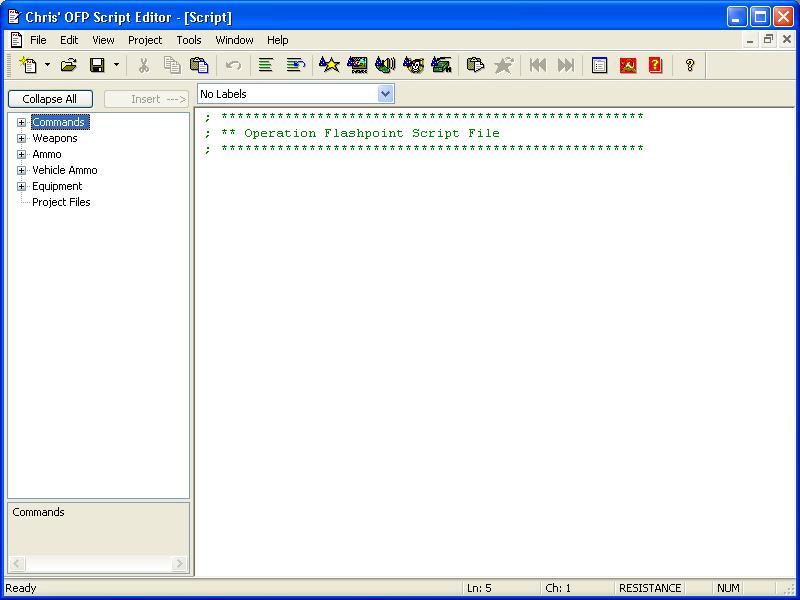Viewport: 800px width, 600px height.
Task: Click the Ln: 5 status bar entry
Action: [x=479, y=588]
